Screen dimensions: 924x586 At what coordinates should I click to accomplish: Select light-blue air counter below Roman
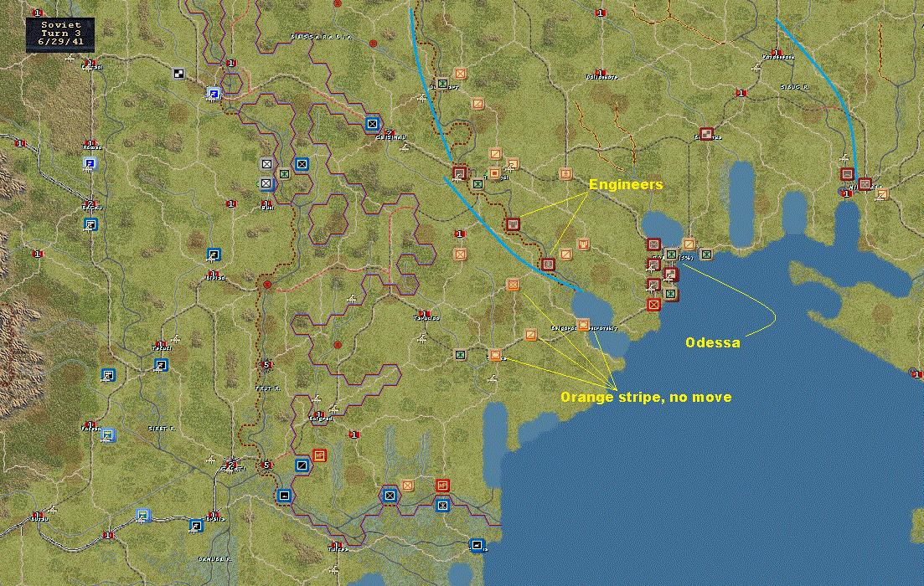[90, 163]
